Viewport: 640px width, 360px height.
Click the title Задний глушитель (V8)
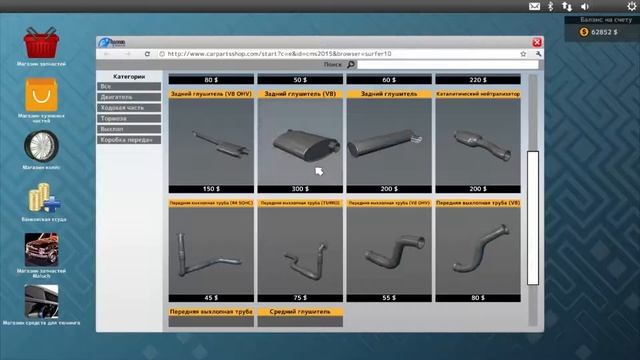click(300, 94)
